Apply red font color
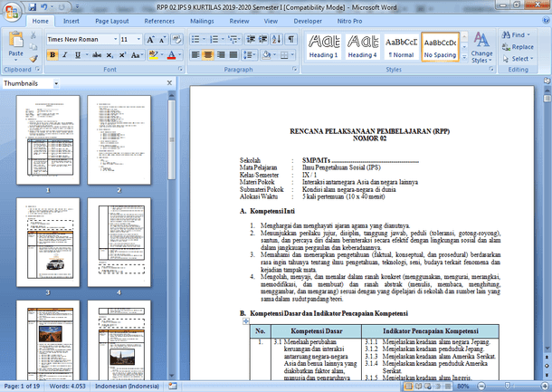 point(171,55)
